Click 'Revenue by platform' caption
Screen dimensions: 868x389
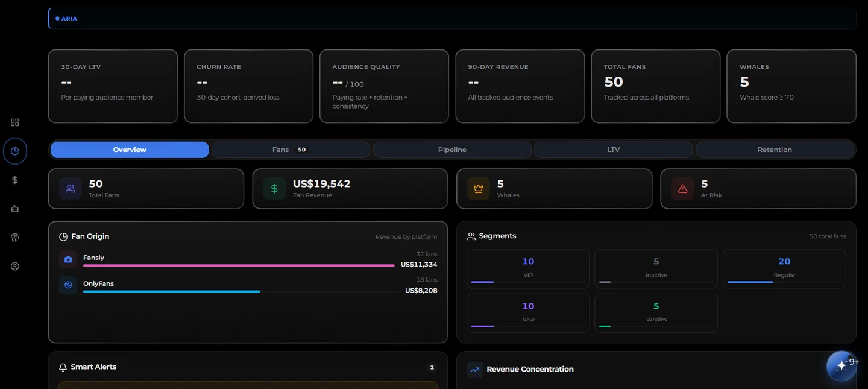point(406,237)
